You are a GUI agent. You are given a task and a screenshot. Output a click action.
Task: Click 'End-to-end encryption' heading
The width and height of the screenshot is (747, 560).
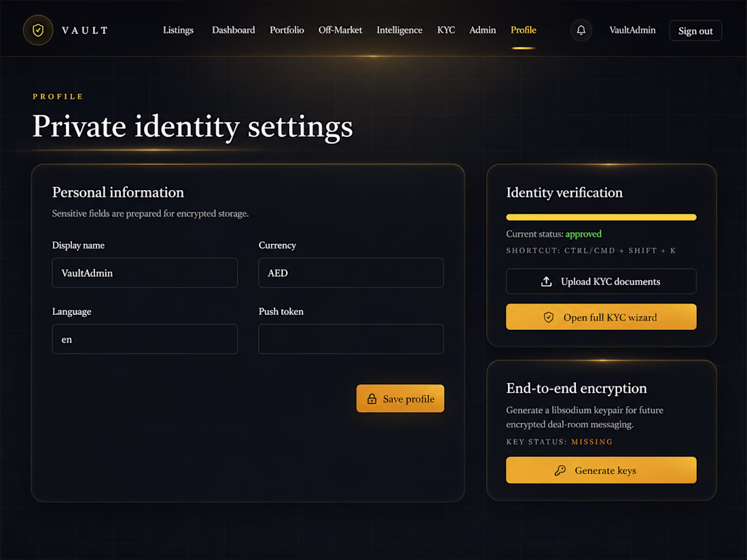577,388
